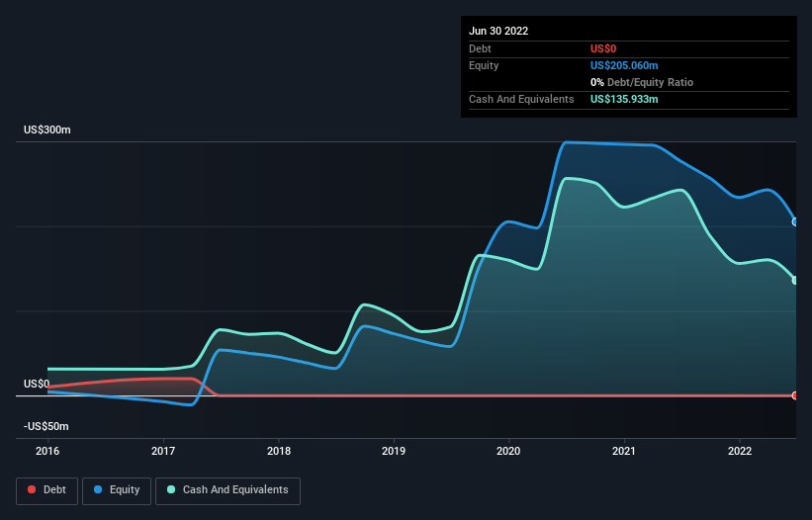The height and width of the screenshot is (520, 812).
Task: Click the US$205.060m equity value
Action: (x=624, y=65)
